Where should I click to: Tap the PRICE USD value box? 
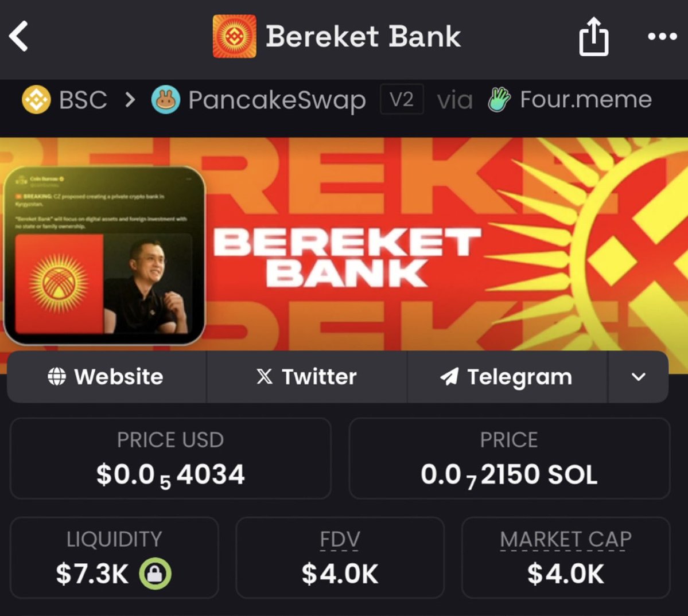(170, 458)
